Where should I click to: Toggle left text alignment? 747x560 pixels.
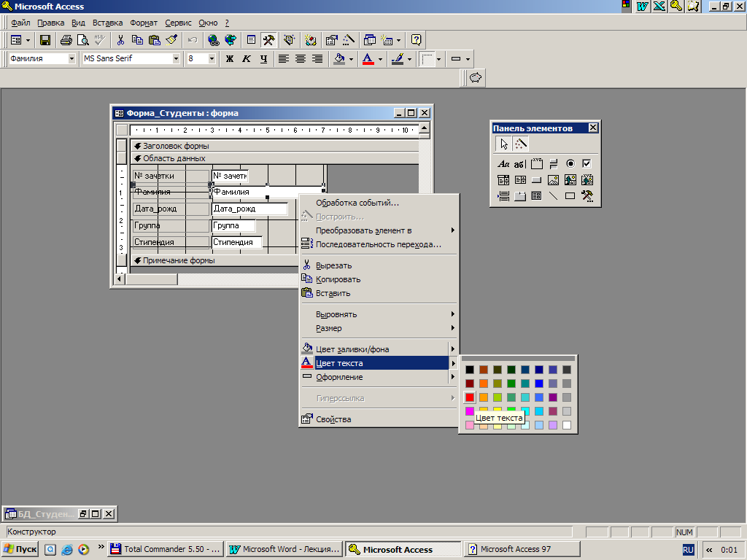[x=284, y=58]
